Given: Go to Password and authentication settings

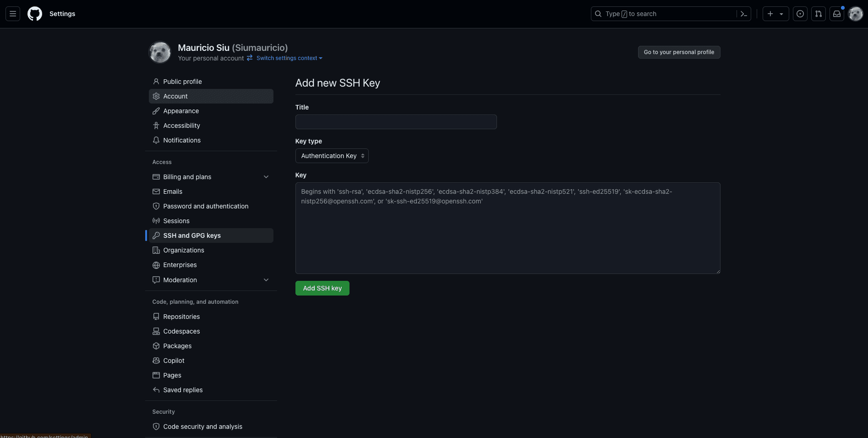Looking at the screenshot, I should click(206, 206).
